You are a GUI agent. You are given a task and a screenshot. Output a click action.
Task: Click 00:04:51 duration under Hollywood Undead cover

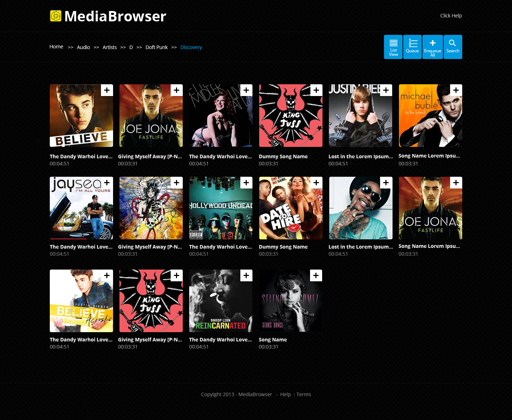pyautogui.click(x=199, y=254)
